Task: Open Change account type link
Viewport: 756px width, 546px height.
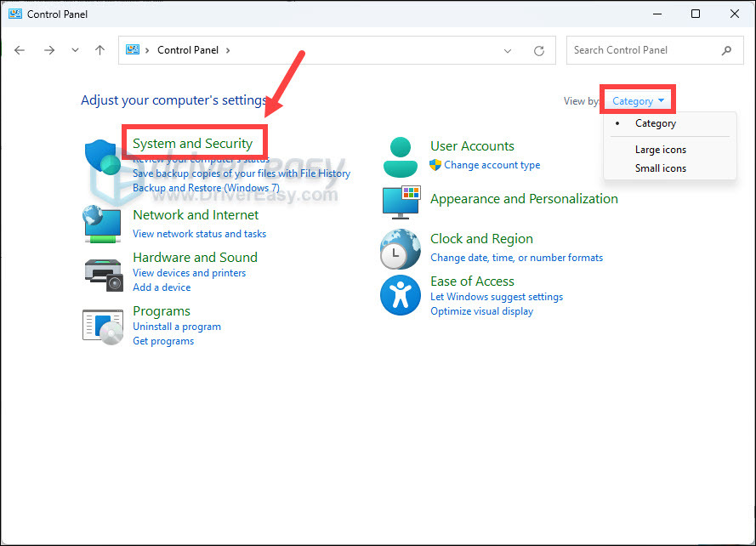Action: 492,165
